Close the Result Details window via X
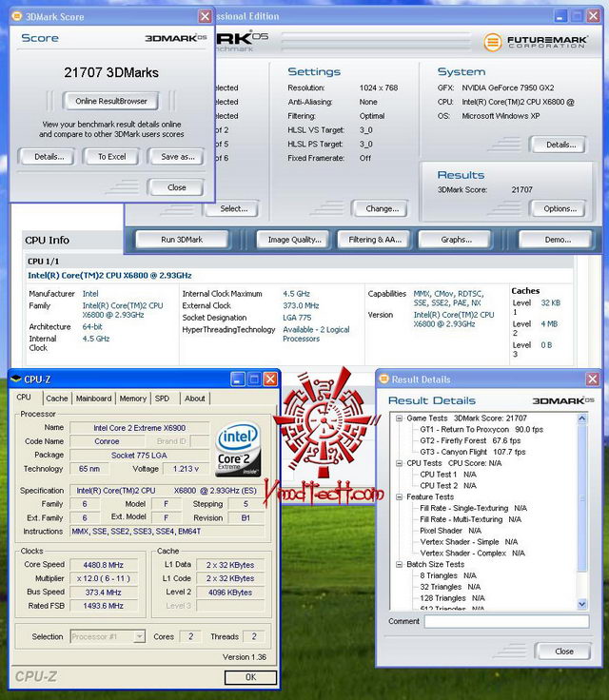609x700 pixels. [593, 379]
